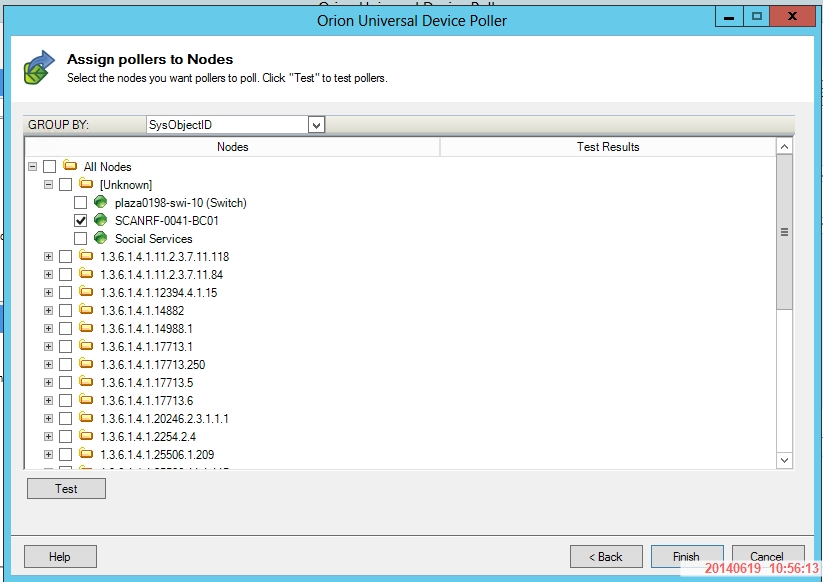The image size is (823, 582).
Task: Select the SCANRF-0041-BC01 node label
Action: (166, 220)
